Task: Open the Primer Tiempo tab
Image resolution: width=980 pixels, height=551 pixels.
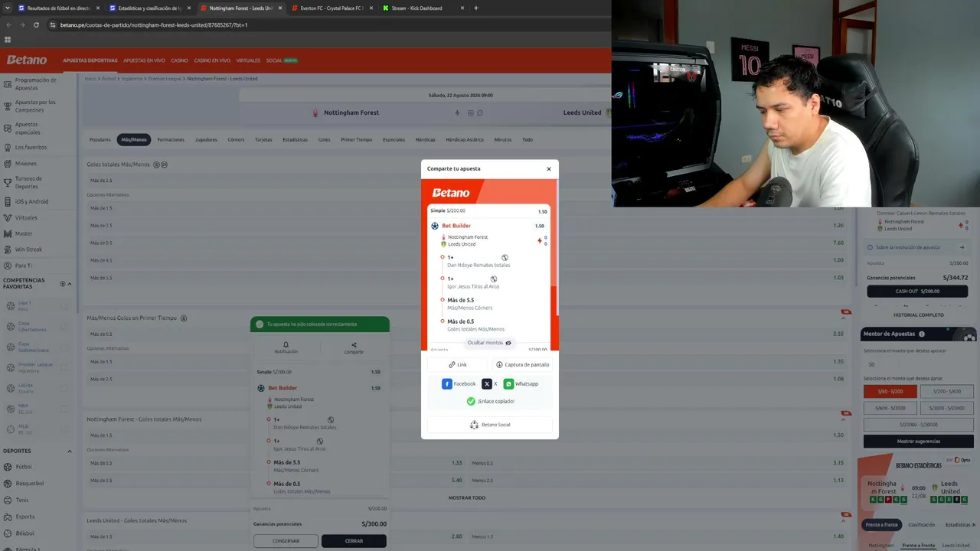Action: 356,140
